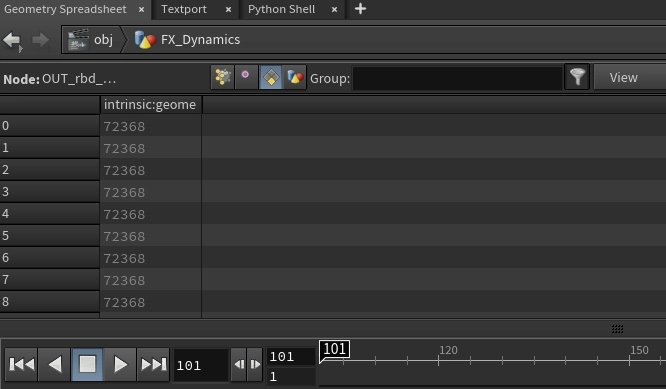Click the obj clapperboard icon
The height and width of the screenshot is (389, 666).
click(x=78, y=39)
